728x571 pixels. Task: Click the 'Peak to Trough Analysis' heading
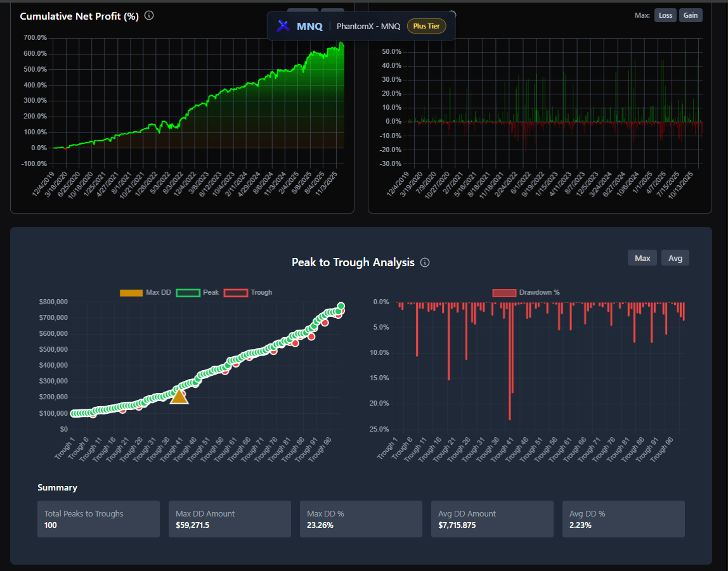(353, 262)
